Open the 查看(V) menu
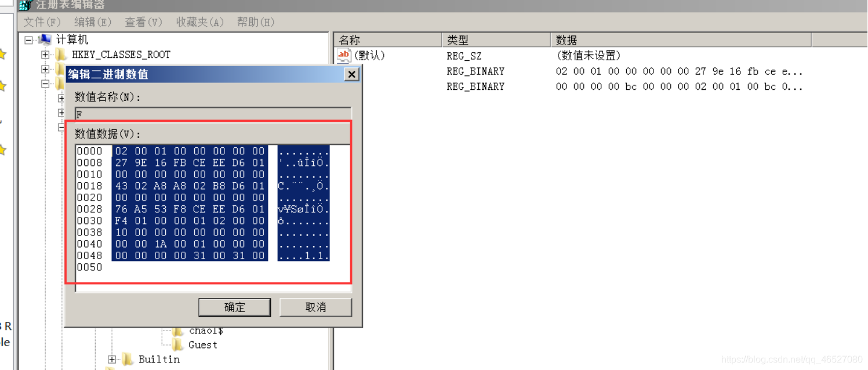Viewport: 868px width, 370px height. [x=144, y=22]
